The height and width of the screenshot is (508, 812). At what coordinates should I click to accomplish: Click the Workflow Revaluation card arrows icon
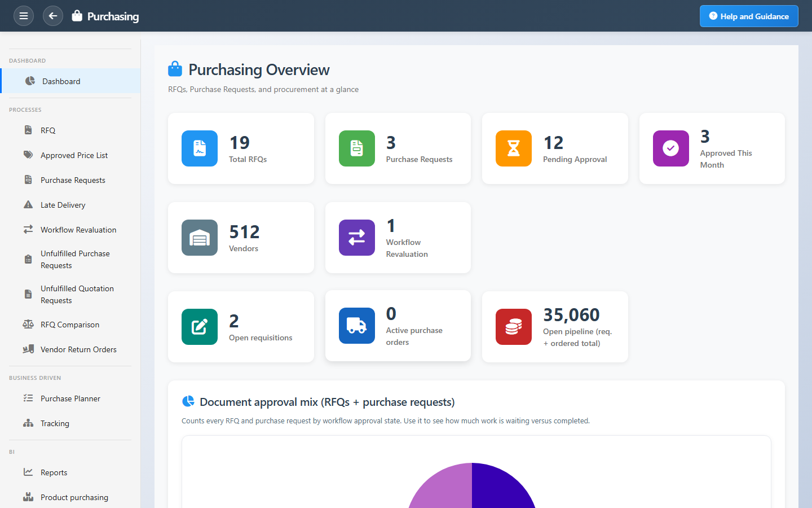click(x=357, y=238)
